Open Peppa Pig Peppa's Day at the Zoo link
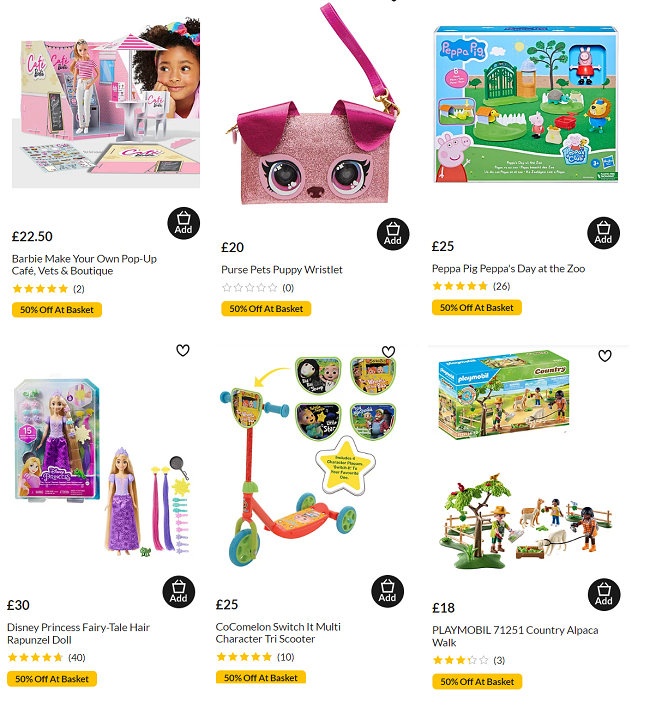The width and height of the screenshot is (650, 709). [508, 269]
